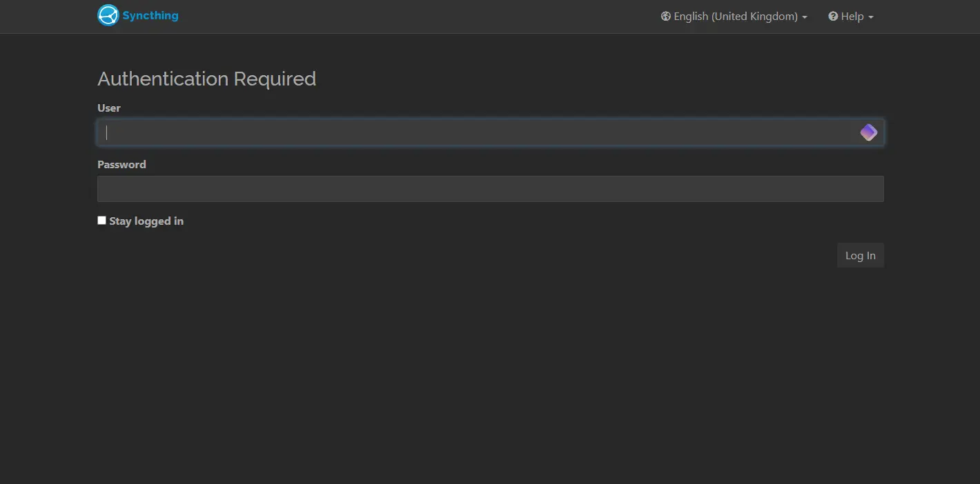Open the English (United Kingdom) language dropdown
Image resolution: width=980 pixels, height=484 pixels.
734,16
